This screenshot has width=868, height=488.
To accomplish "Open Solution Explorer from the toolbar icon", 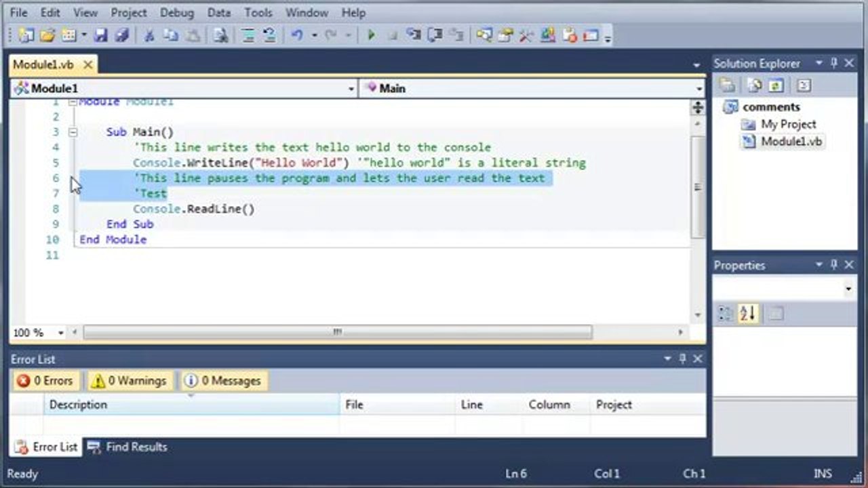I will click(x=484, y=35).
